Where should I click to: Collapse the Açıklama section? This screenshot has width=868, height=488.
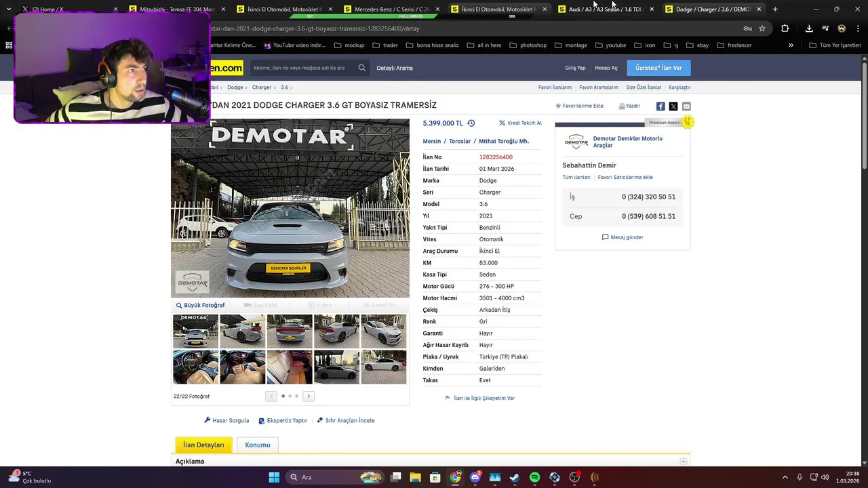683,462
